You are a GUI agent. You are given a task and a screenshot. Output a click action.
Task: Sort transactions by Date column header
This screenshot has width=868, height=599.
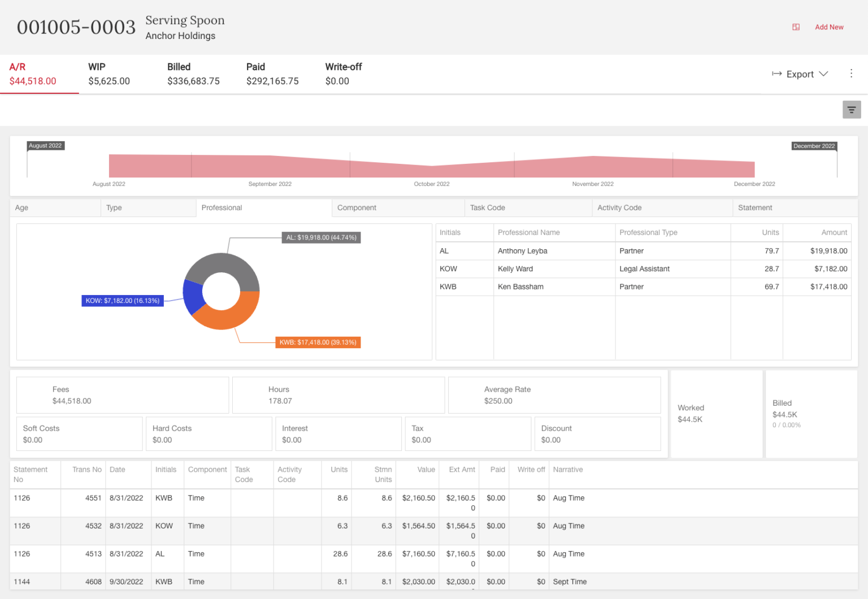pyautogui.click(x=118, y=470)
